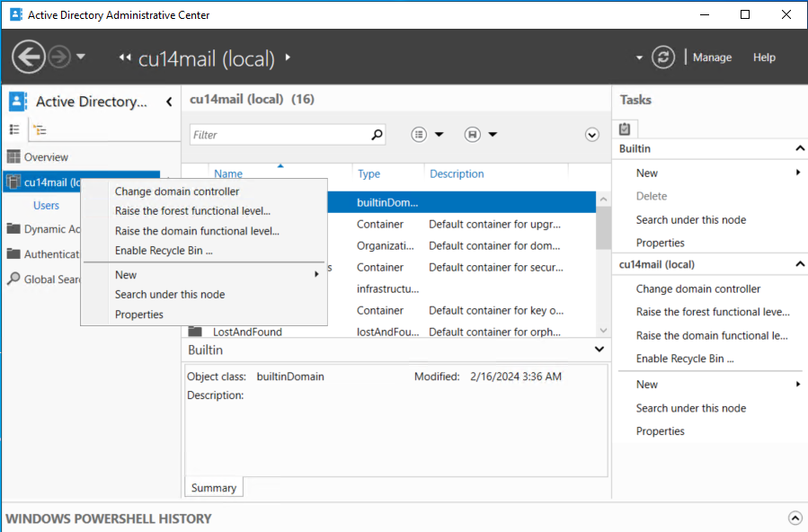Image resolution: width=808 pixels, height=532 pixels.
Task: Select row 'Default container for key o...'
Action: [x=462, y=310]
